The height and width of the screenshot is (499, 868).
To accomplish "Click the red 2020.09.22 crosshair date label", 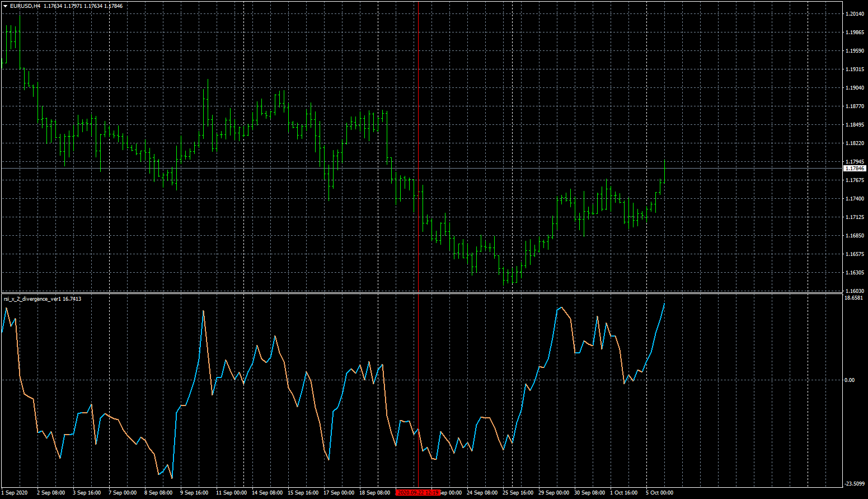I will [x=418, y=493].
